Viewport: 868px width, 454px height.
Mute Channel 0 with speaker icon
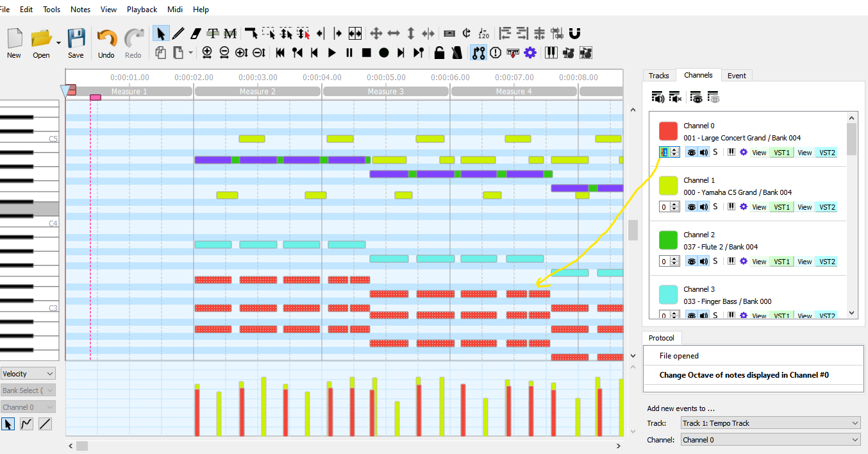pyautogui.click(x=704, y=153)
